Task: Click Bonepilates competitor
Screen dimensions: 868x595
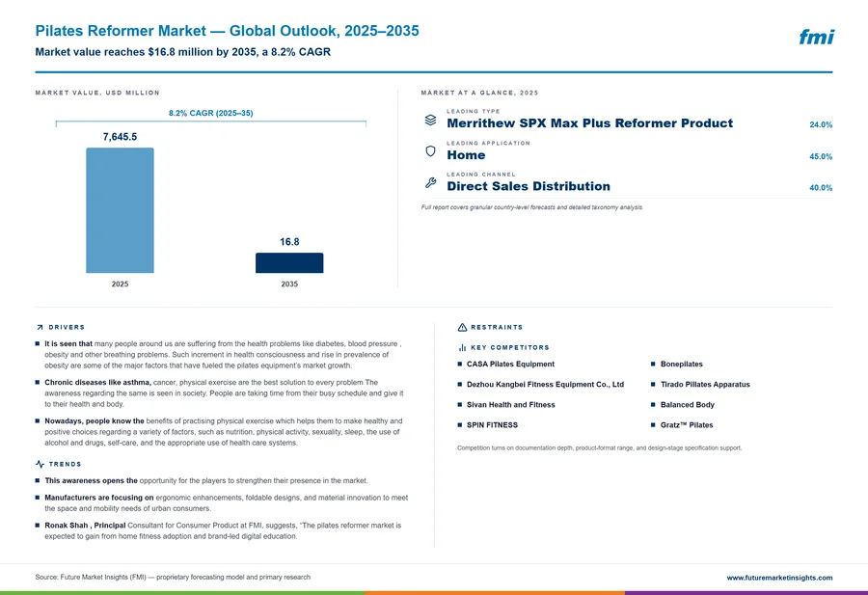Action: [682, 365]
